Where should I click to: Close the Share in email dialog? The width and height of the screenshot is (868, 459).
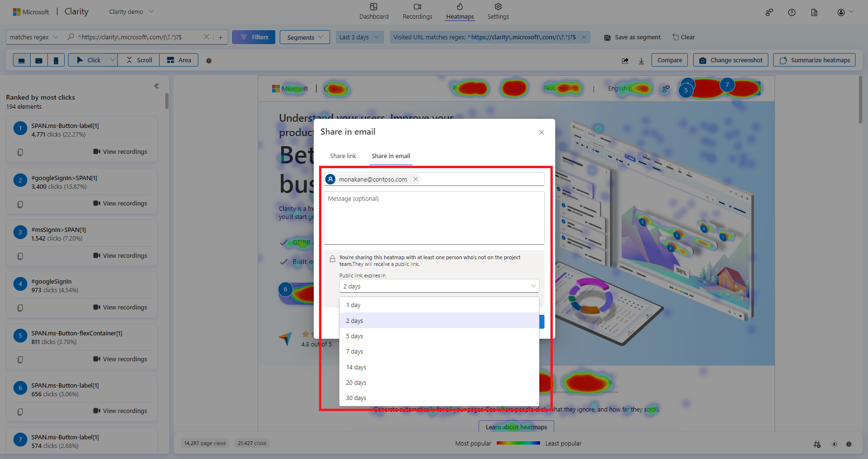click(541, 132)
